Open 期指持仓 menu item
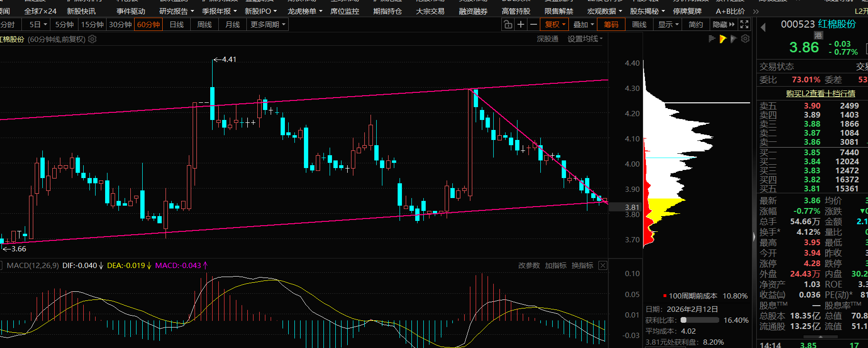 pos(388,11)
